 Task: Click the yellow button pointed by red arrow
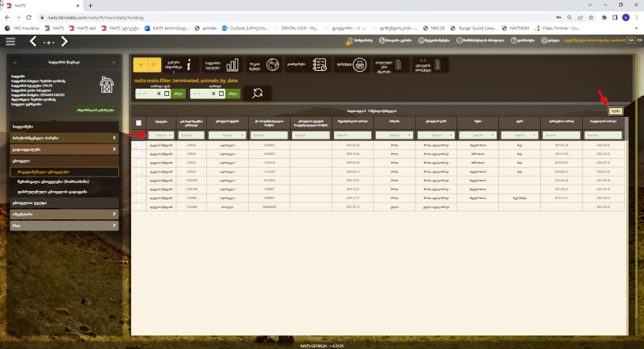point(615,111)
